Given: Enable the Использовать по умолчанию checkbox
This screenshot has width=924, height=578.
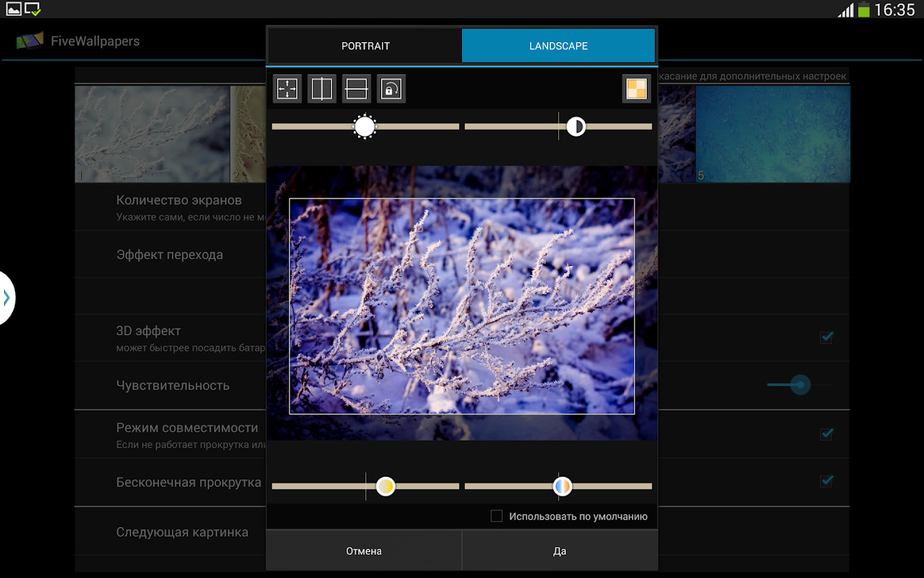Looking at the screenshot, I should [497, 516].
